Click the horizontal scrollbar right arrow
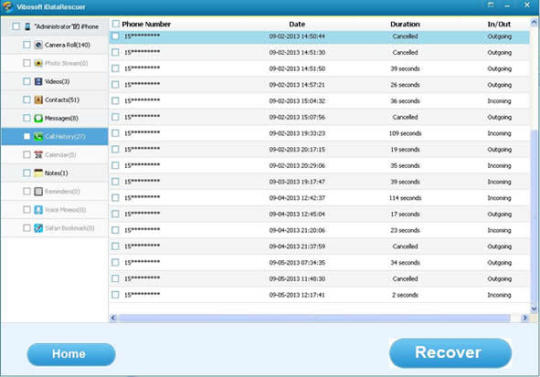The width and height of the screenshot is (540, 377). pyautogui.click(x=525, y=318)
